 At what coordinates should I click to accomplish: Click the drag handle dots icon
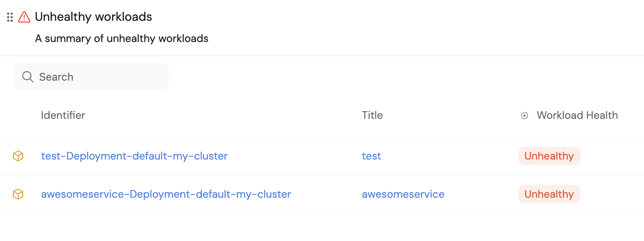pyautogui.click(x=10, y=17)
